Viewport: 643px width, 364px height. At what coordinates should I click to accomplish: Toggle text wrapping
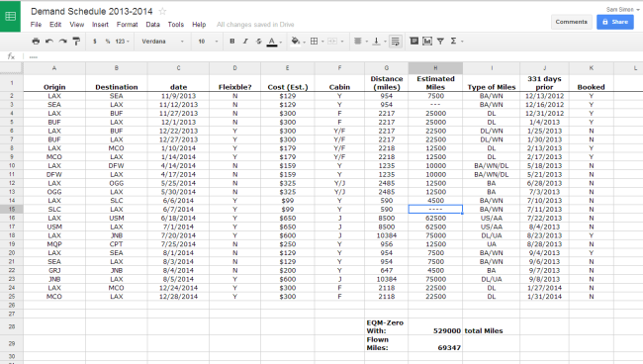[396, 41]
